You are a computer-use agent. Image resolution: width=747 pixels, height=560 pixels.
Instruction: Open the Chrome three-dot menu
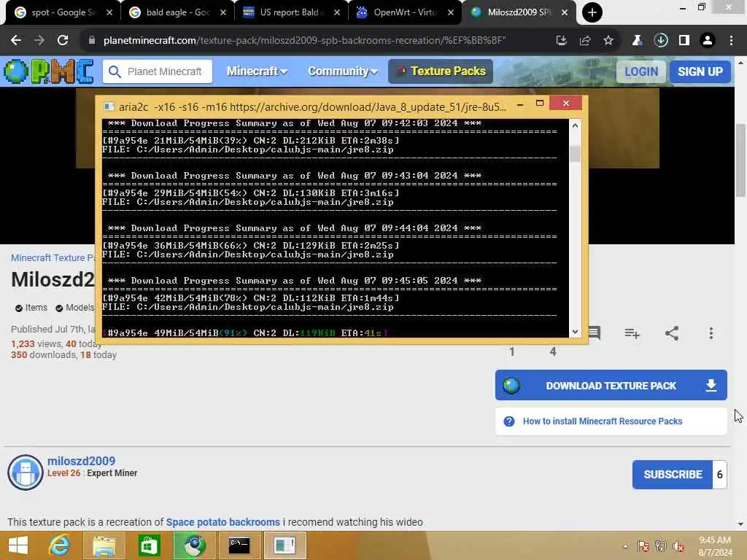tap(731, 41)
